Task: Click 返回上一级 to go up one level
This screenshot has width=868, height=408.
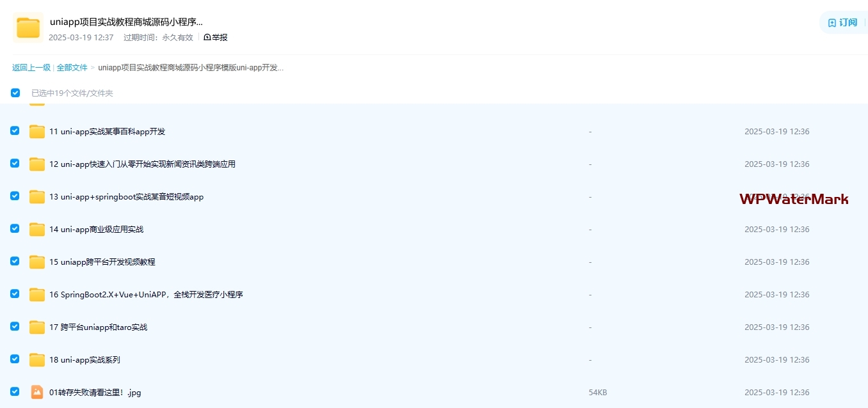Action: pyautogui.click(x=31, y=68)
